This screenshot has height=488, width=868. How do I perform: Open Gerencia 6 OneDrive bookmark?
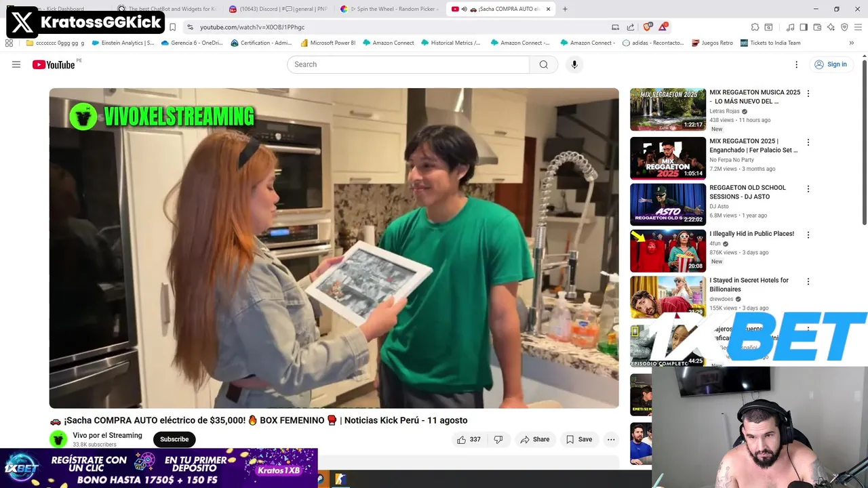coord(192,43)
